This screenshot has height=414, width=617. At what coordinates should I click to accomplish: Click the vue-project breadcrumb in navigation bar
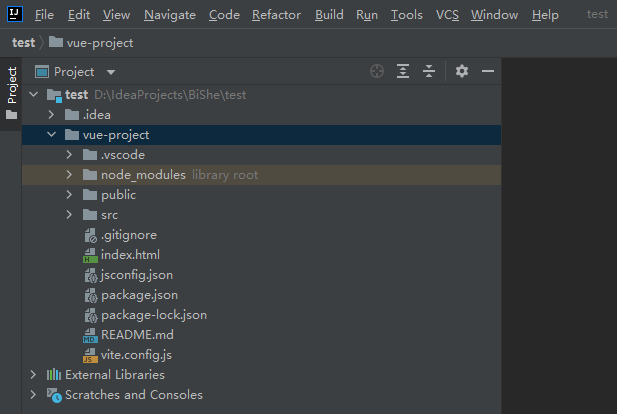(x=99, y=43)
